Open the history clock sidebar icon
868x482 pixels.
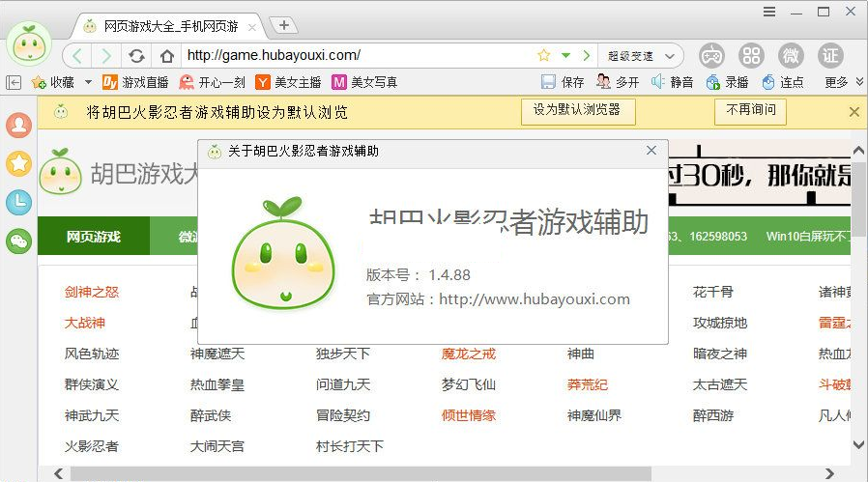pos(18,202)
